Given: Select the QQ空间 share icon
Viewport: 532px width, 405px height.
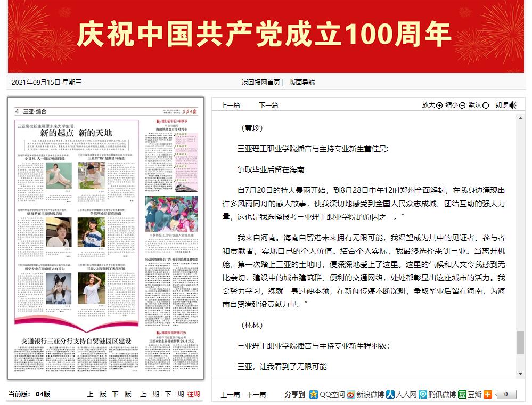Looking at the screenshot, I should [314, 395].
